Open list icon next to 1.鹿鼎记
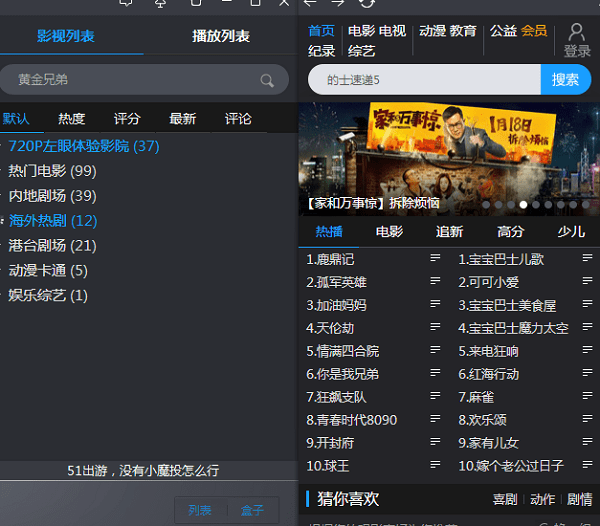Viewport: 600px width, 526px height. [435, 258]
